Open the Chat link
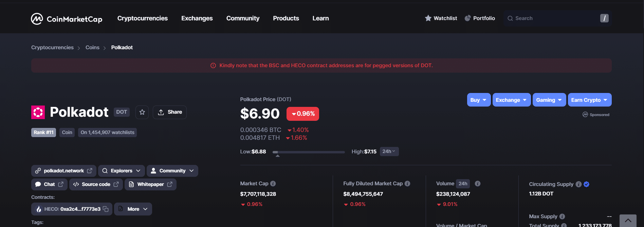The image size is (644, 227). click(x=49, y=184)
